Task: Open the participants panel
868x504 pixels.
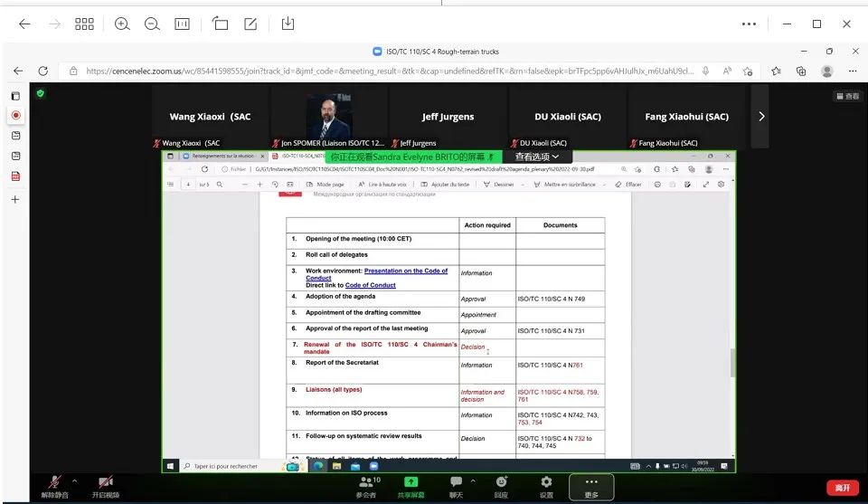Action: coord(366,486)
